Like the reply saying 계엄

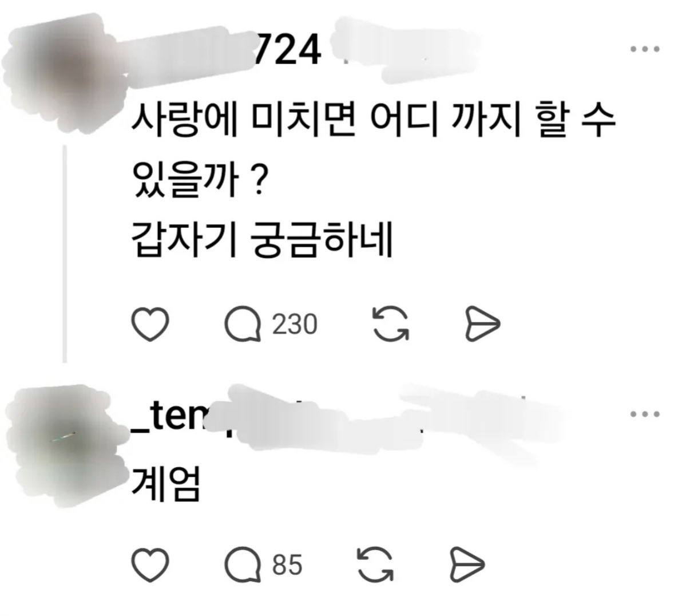click(x=149, y=565)
